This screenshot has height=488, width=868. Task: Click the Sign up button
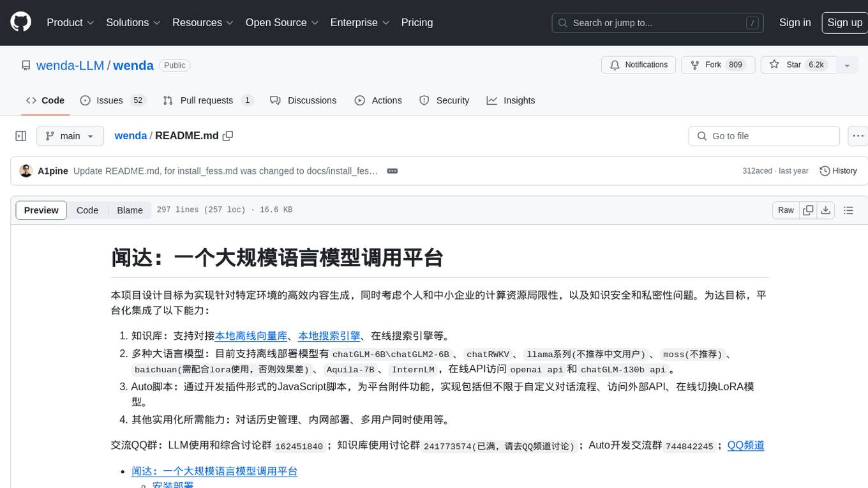point(844,22)
